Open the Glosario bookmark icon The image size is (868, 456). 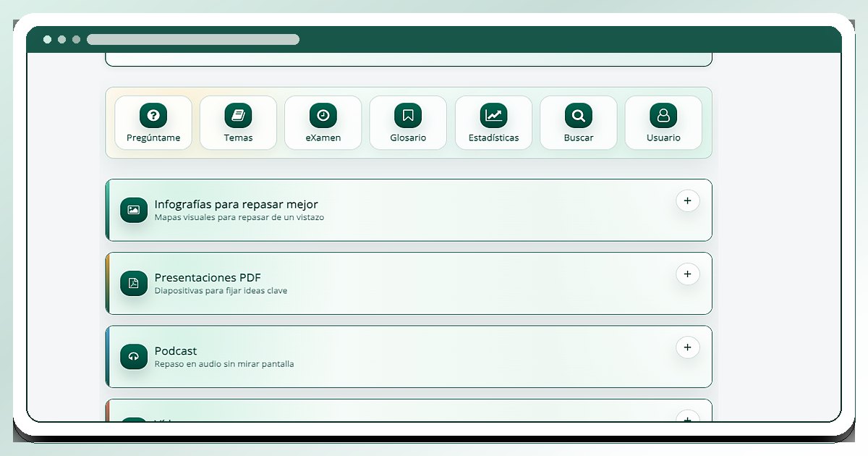[x=408, y=115]
